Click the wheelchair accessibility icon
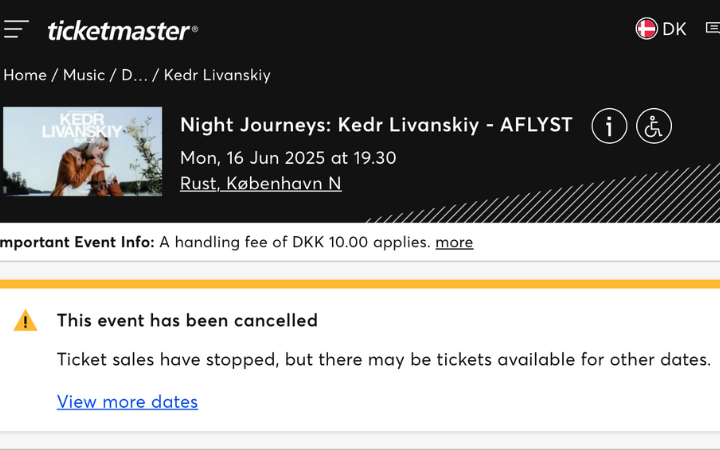720x450 pixels. coord(654,126)
